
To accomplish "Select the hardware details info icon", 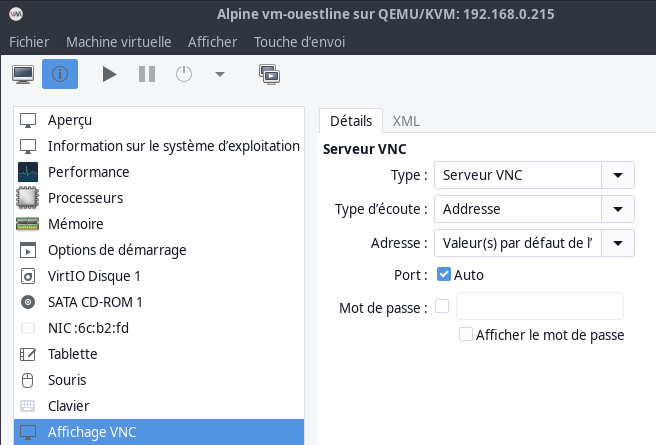I will click(59, 74).
